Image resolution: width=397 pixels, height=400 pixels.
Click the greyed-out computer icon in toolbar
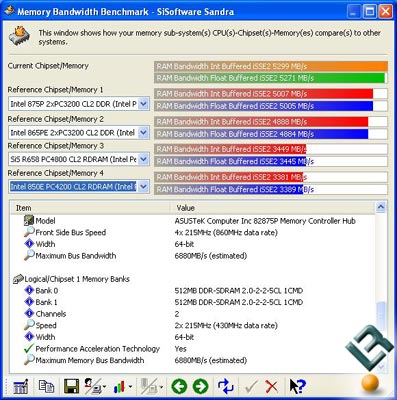tap(149, 387)
